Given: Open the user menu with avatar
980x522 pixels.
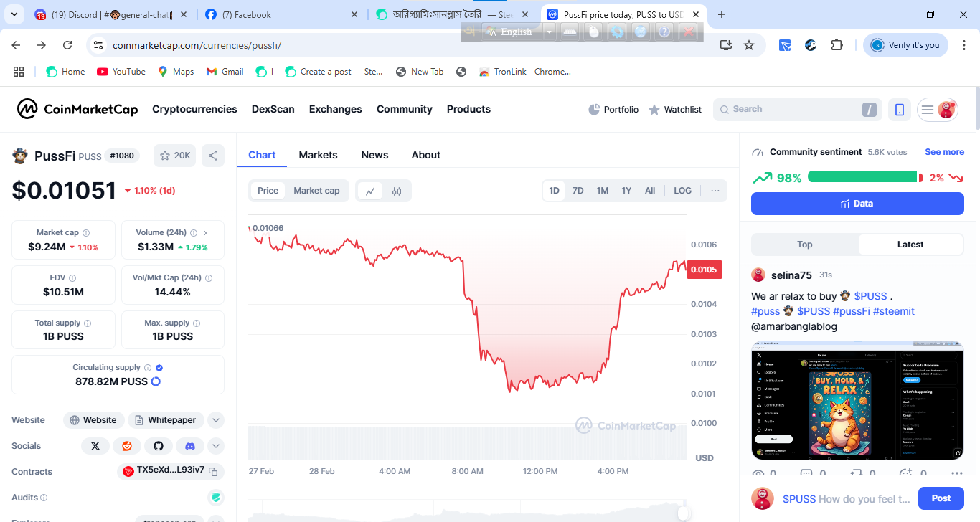Looking at the screenshot, I should (x=938, y=110).
